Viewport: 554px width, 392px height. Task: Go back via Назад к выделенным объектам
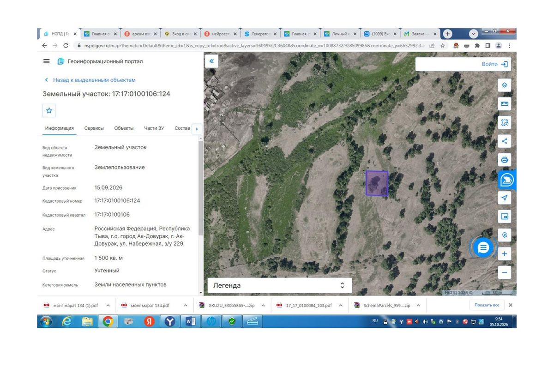[90, 80]
